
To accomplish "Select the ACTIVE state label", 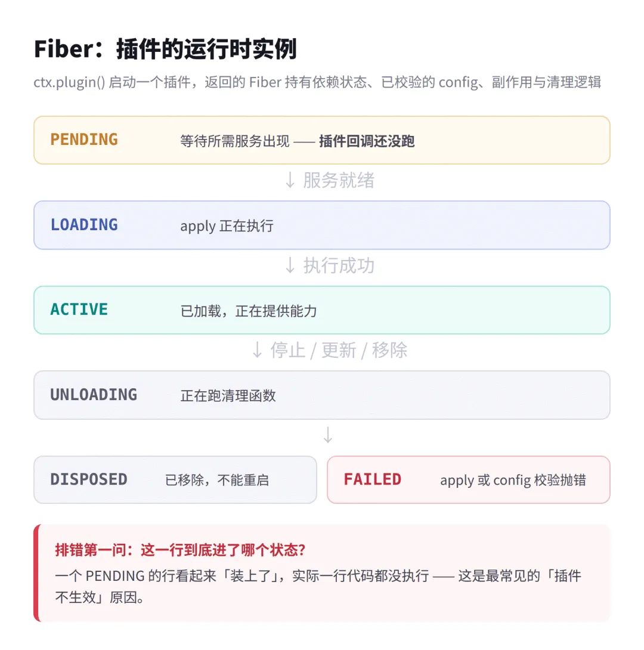I will click(x=79, y=309).
